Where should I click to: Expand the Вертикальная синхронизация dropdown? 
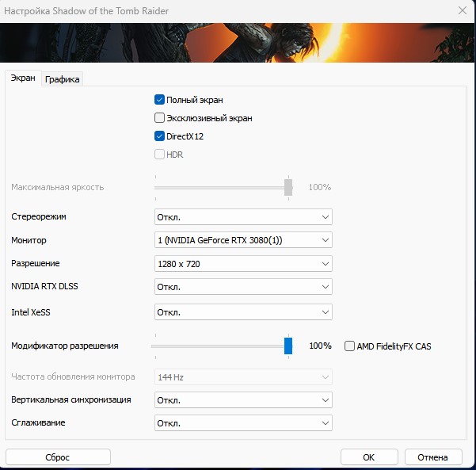(x=243, y=400)
